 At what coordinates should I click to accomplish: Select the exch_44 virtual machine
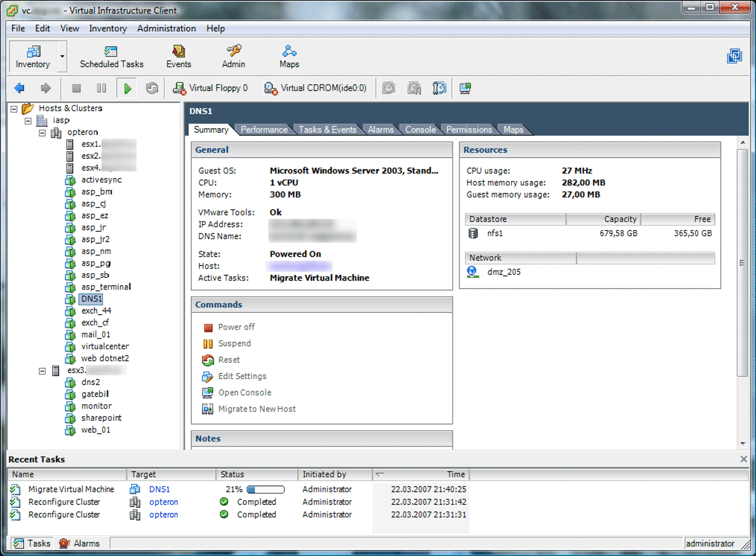pos(96,311)
